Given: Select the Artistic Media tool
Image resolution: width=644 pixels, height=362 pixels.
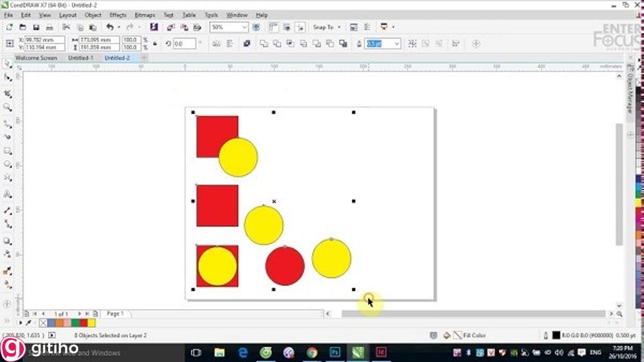Looking at the screenshot, I should pyautogui.click(x=8, y=137).
